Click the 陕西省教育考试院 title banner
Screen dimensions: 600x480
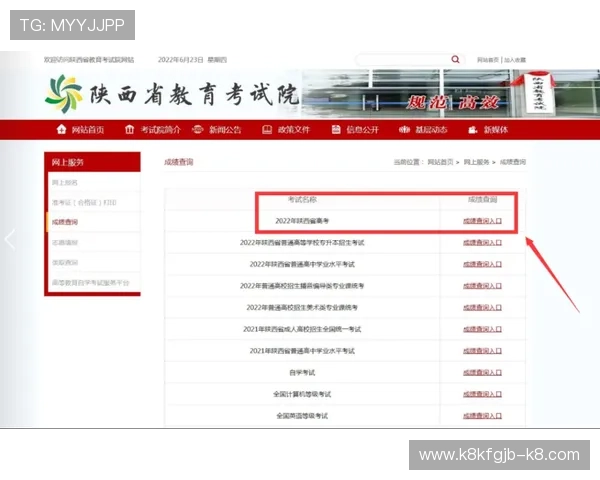[x=194, y=95]
